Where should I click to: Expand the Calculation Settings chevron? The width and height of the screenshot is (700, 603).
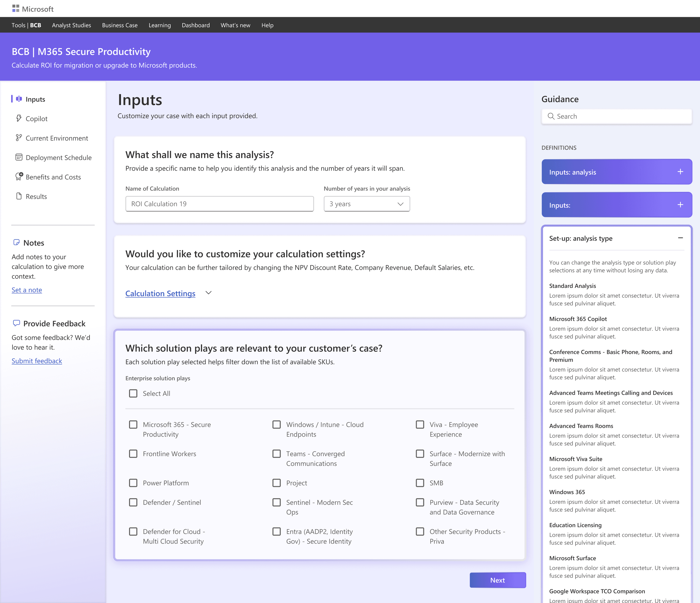click(208, 293)
